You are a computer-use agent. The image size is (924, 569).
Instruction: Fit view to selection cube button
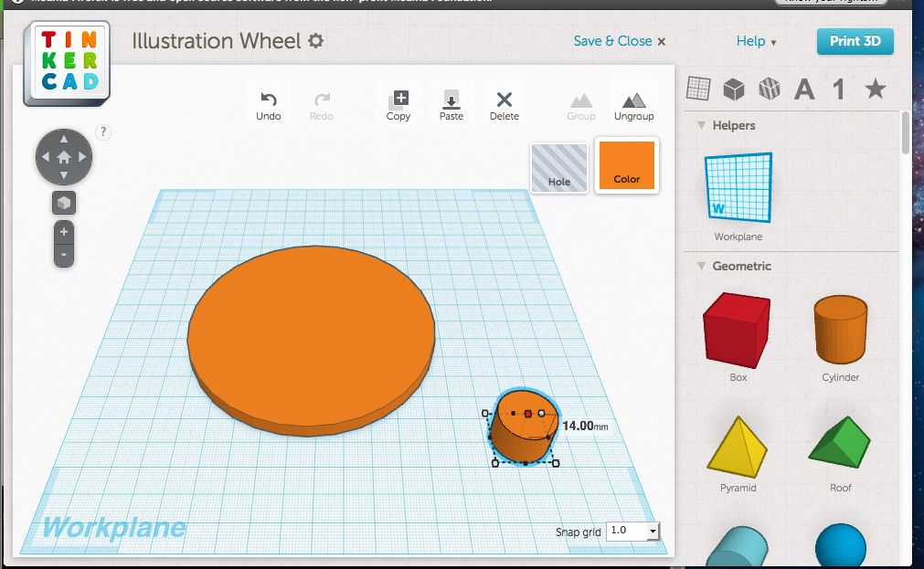[64, 203]
